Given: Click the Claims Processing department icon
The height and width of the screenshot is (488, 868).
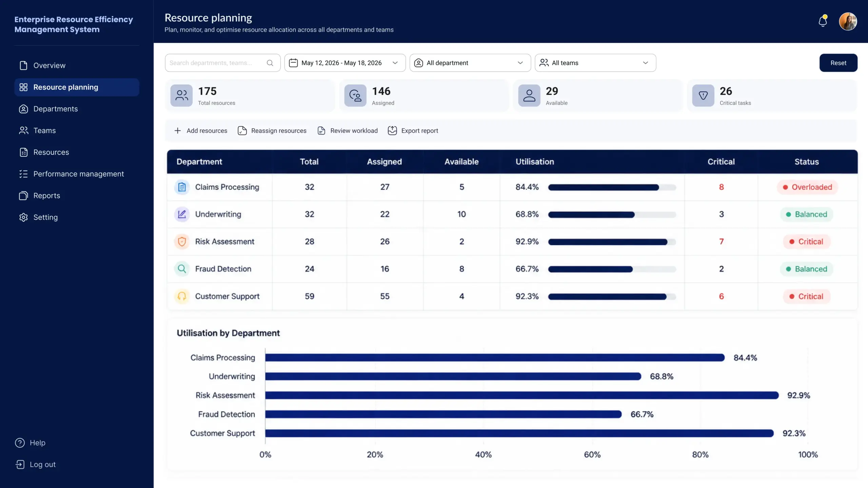Looking at the screenshot, I should click(x=182, y=187).
